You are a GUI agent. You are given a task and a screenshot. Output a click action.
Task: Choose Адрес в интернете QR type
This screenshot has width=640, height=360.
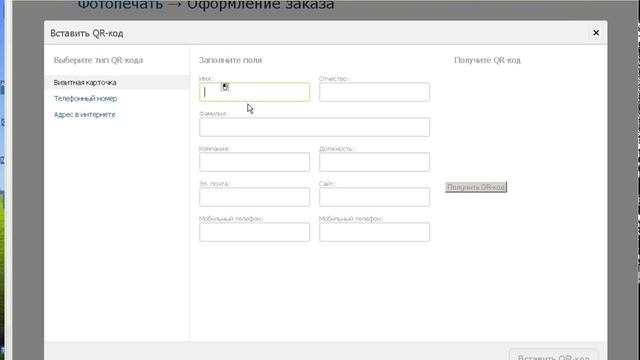click(x=84, y=115)
